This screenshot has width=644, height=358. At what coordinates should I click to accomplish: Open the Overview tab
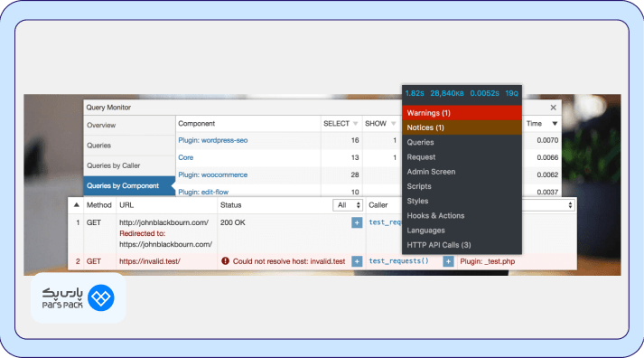point(129,126)
